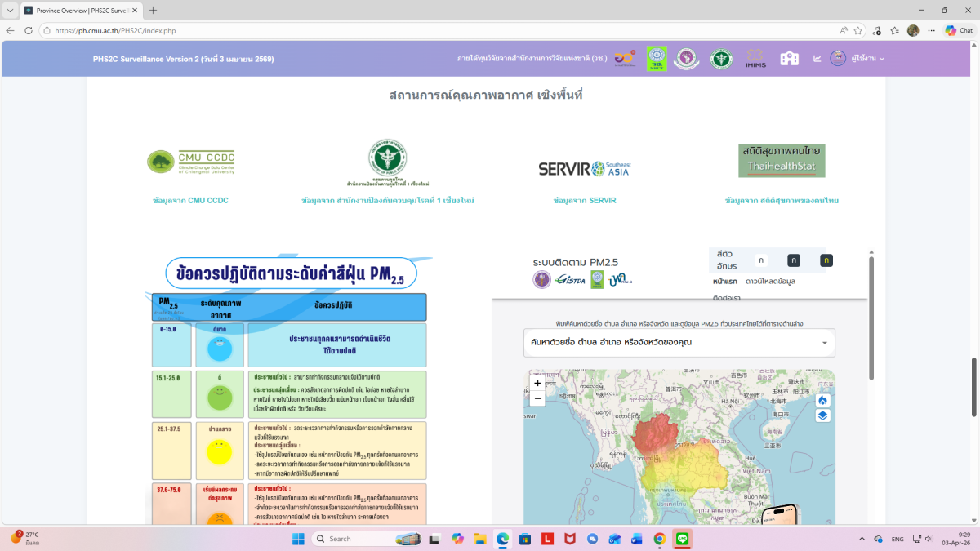Click the IHIMS logo in header

click(755, 59)
